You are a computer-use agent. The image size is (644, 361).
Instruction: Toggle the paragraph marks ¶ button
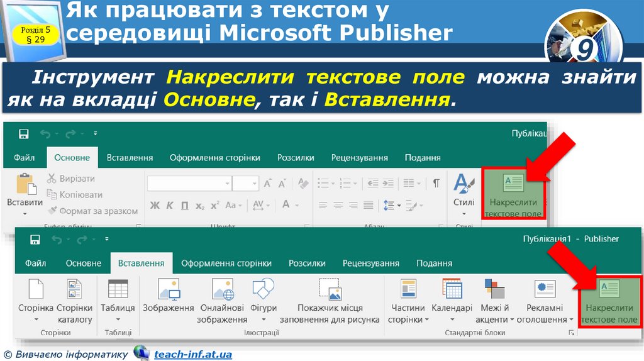[x=436, y=183]
